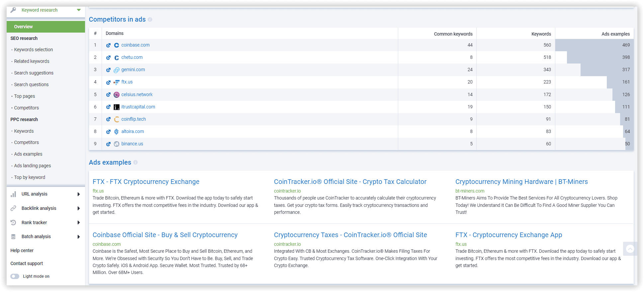Viewport: 644px width, 292px height.
Task: Click the Batch analysis stack icon
Action: point(13,236)
